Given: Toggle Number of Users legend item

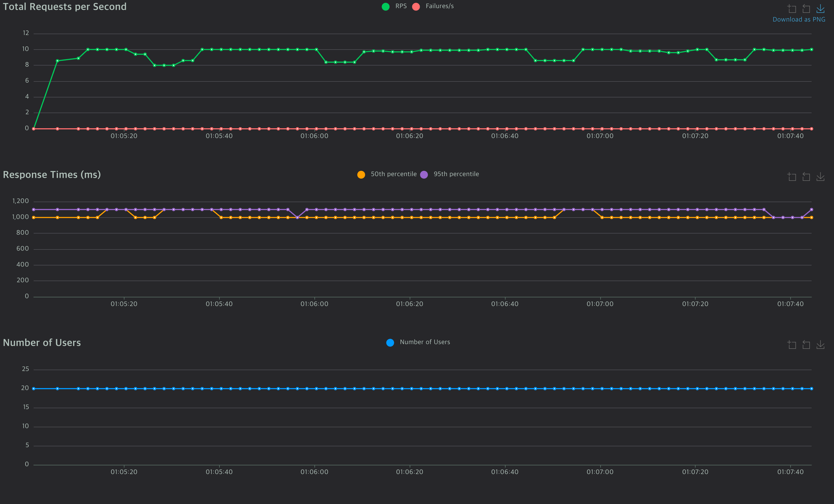Looking at the screenshot, I should 425,342.
